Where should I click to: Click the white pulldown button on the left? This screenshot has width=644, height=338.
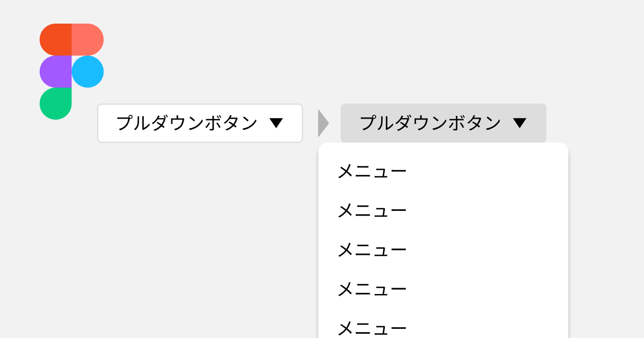(x=200, y=123)
